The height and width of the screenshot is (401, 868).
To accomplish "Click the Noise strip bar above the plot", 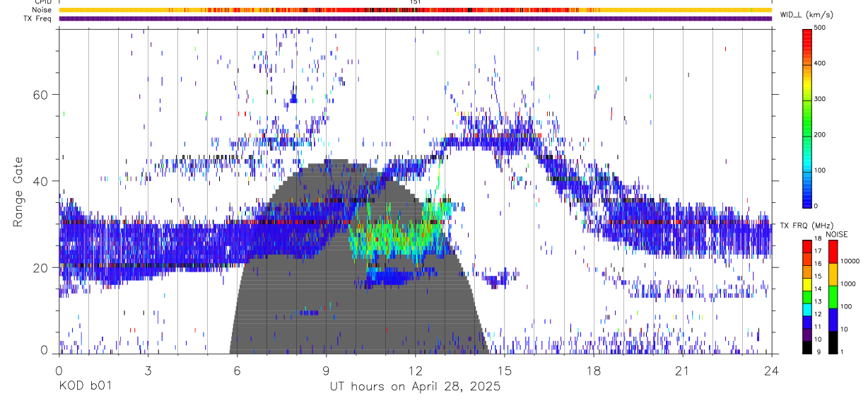I will (415, 10).
